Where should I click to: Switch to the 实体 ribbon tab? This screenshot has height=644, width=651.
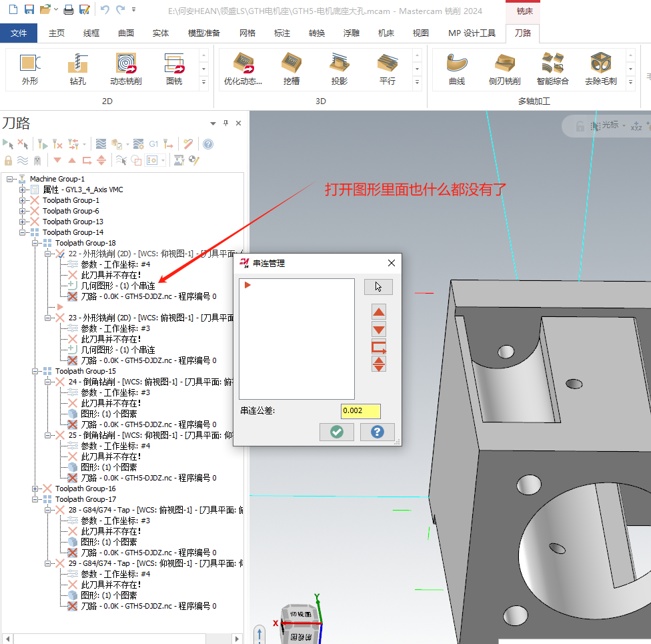point(161,33)
